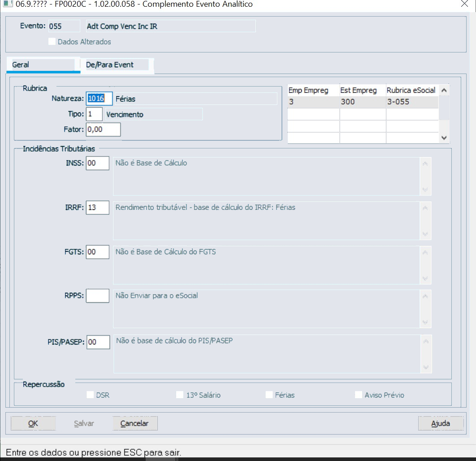Click scroll up arrow of IRRF description
Screen dimensions: 476x461
click(x=425, y=209)
